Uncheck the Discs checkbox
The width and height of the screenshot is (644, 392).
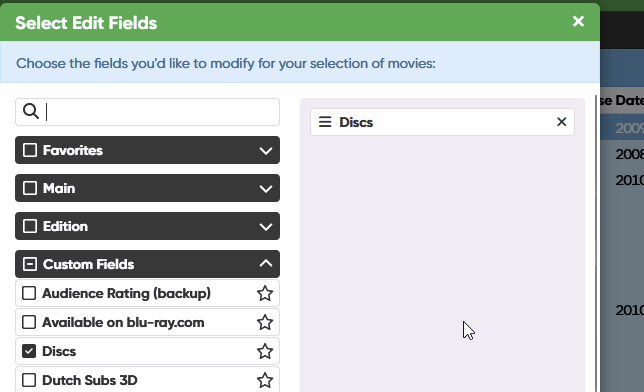[29, 351]
